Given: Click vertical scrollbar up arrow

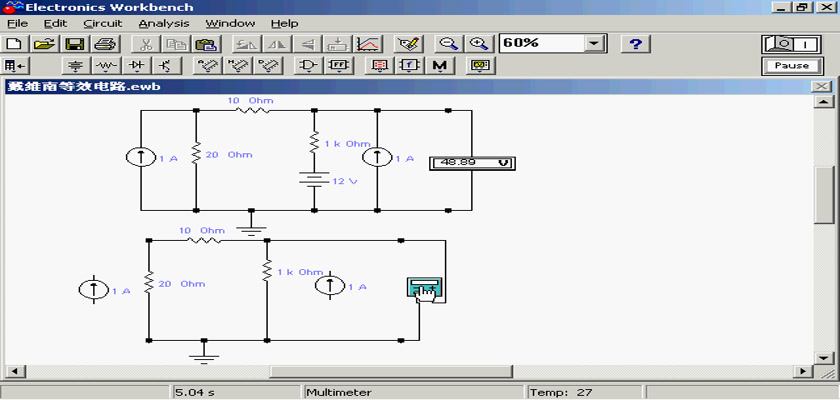Looking at the screenshot, I should coord(823,102).
